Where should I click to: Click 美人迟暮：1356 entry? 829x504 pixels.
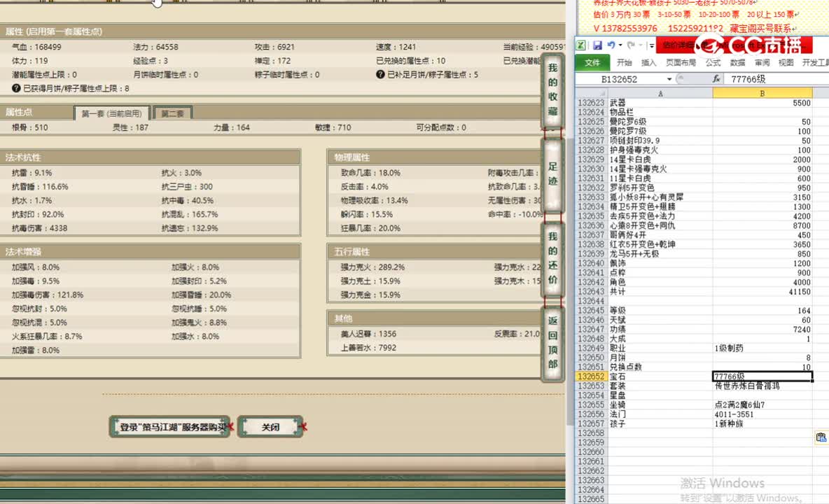[x=368, y=334]
